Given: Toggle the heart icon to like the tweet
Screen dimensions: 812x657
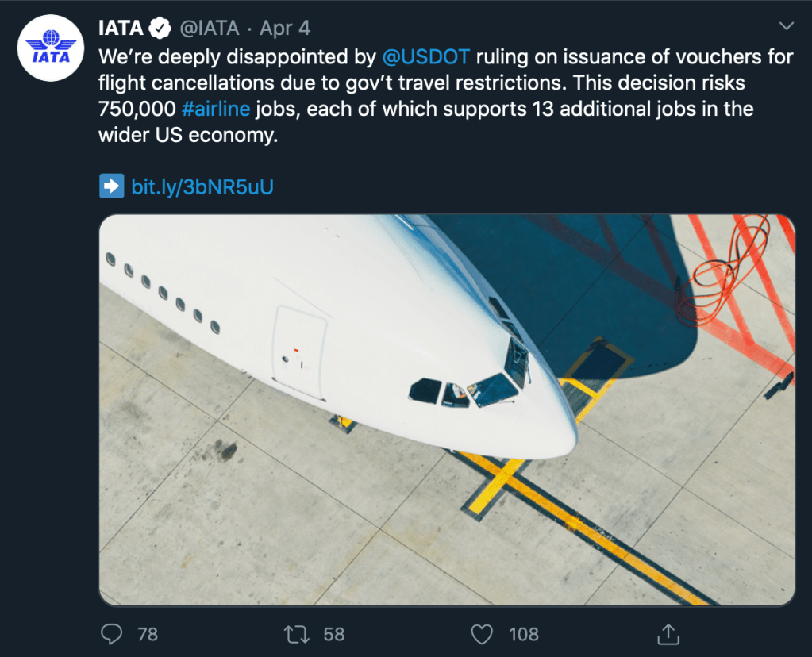Looking at the screenshot, I should tap(482, 634).
